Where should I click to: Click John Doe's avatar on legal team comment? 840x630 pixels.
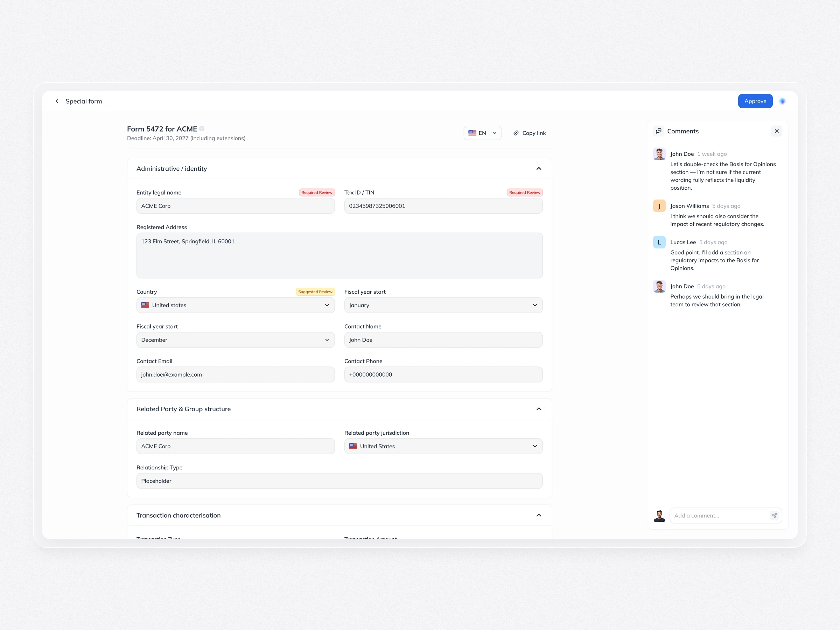click(659, 287)
